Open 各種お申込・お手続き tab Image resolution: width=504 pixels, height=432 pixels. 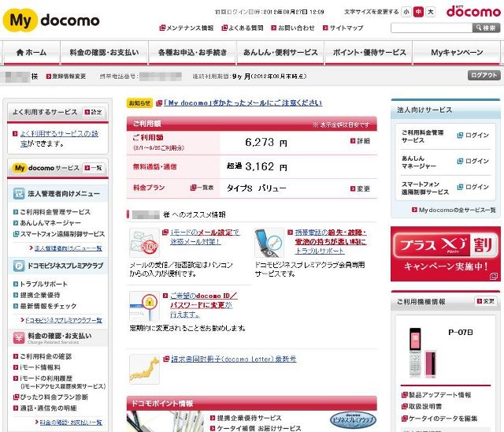point(192,53)
